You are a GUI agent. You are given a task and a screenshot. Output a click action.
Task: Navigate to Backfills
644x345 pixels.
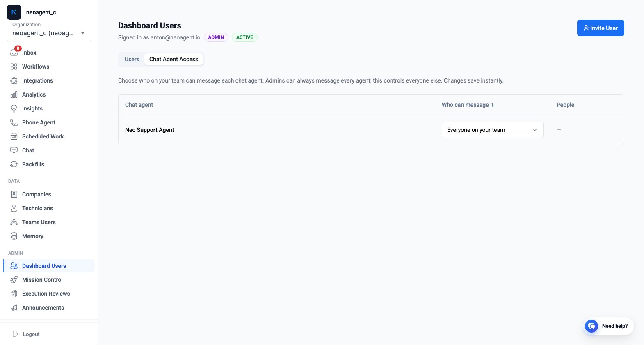point(49,164)
